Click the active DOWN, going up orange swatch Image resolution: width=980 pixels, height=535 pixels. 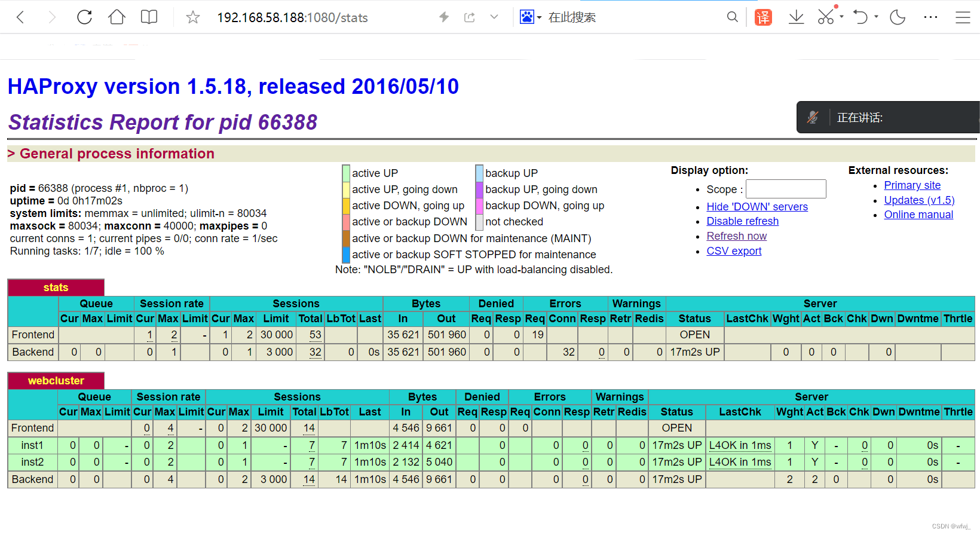tap(346, 206)
